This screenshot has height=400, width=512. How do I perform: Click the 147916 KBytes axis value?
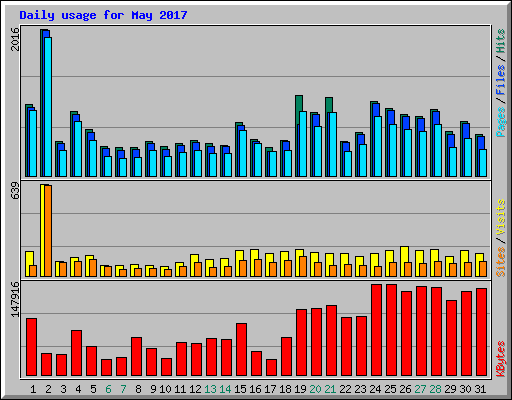(x=15, y=299)
